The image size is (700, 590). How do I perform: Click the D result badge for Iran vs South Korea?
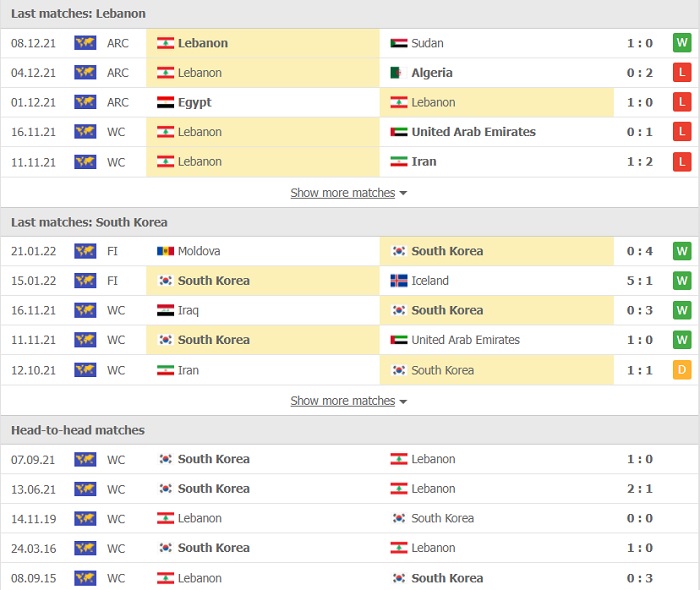[x=682, y=370]
